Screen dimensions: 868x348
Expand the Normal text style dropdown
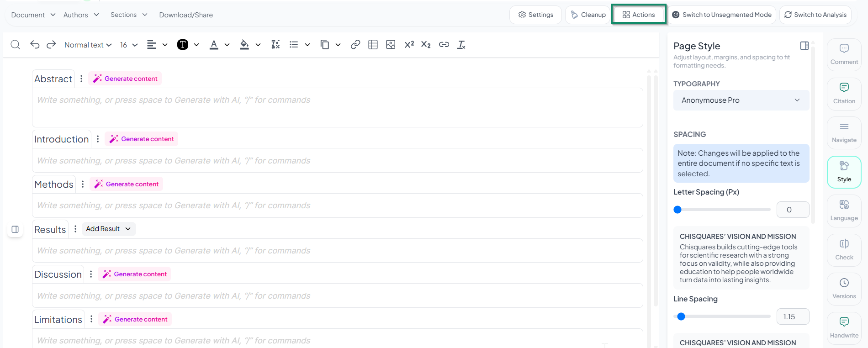(x=88, y=45)
